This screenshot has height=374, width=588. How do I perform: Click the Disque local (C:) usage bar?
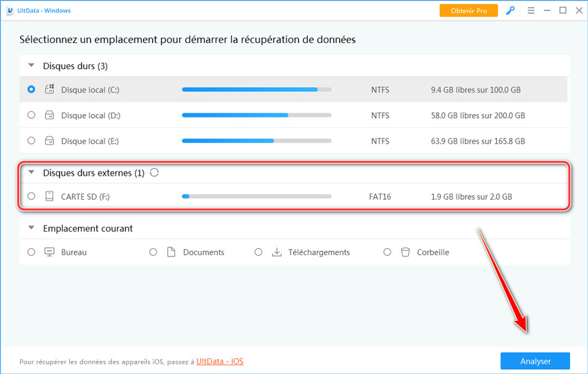(256, 90)
